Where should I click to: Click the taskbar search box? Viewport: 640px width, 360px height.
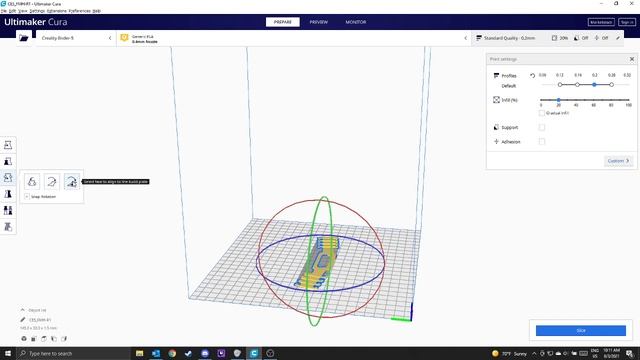coord(73,353)
